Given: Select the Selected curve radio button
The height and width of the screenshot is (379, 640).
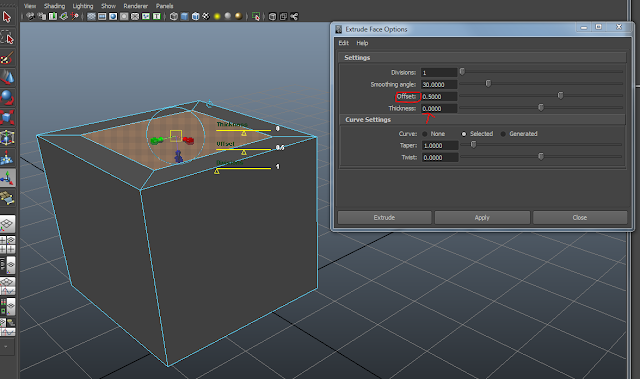Looking at the screenshot, I should [x=464, y=134].
